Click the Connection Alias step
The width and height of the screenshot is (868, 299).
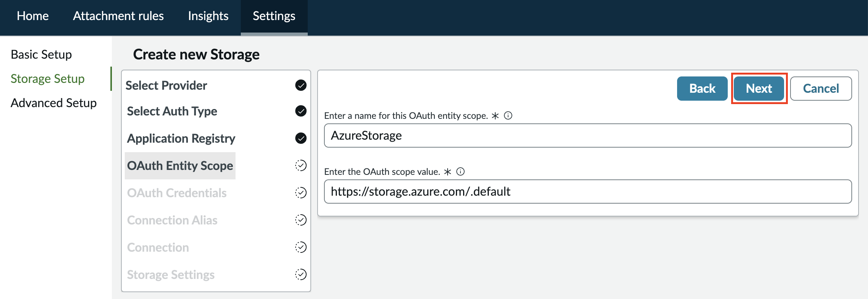click(x=172, y=220)
